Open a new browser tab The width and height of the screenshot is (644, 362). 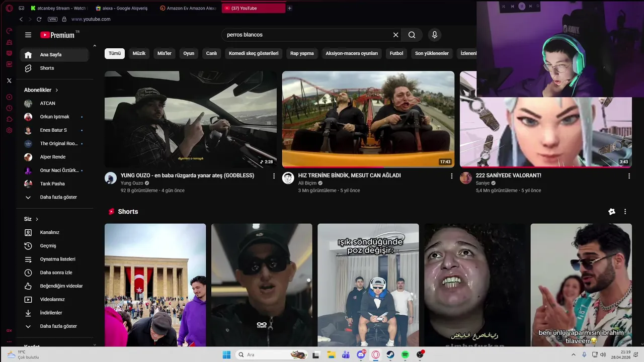(289, 8)
